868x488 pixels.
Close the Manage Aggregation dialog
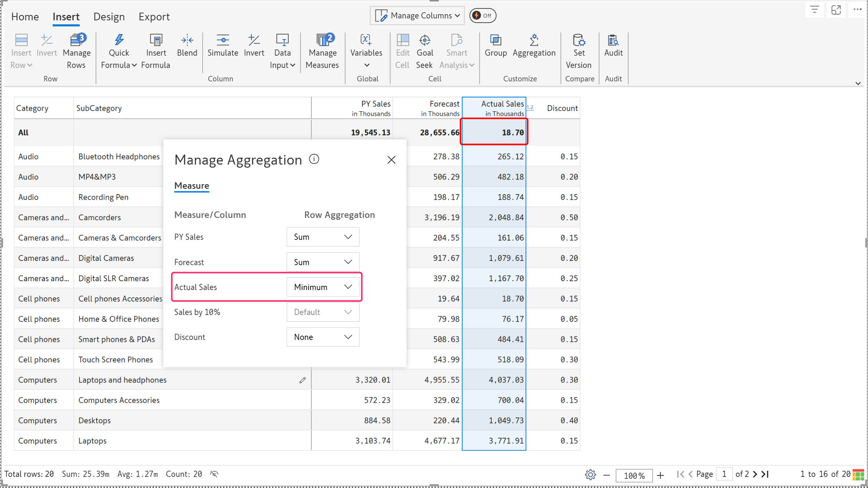pos(391,160)
